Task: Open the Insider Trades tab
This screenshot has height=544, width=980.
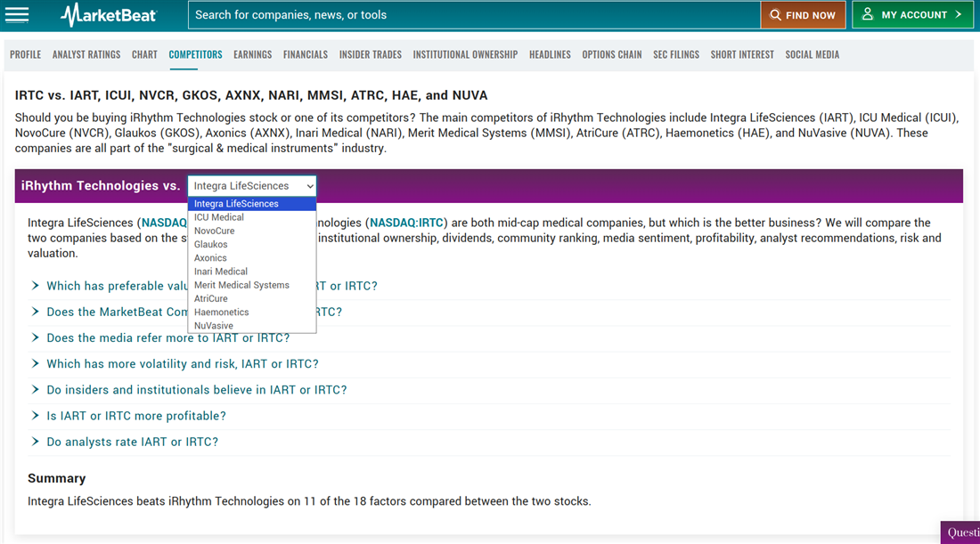Action: [370, 54]
